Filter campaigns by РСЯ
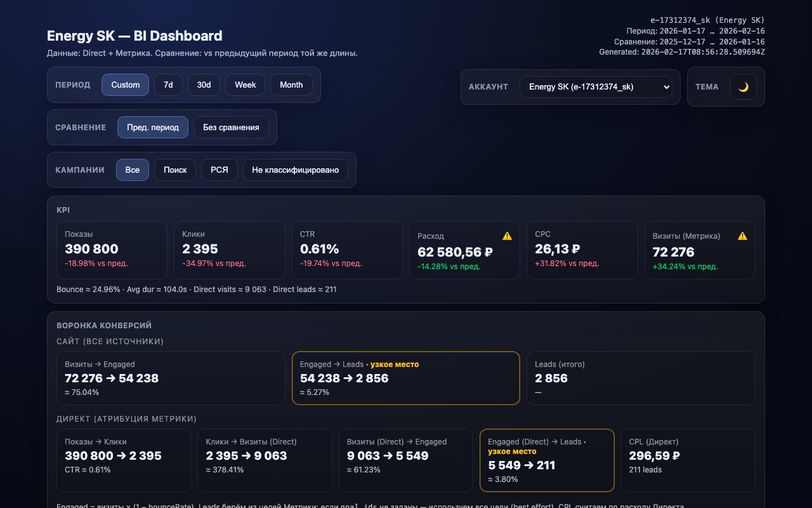812x508 pixels. pos(219,170)
